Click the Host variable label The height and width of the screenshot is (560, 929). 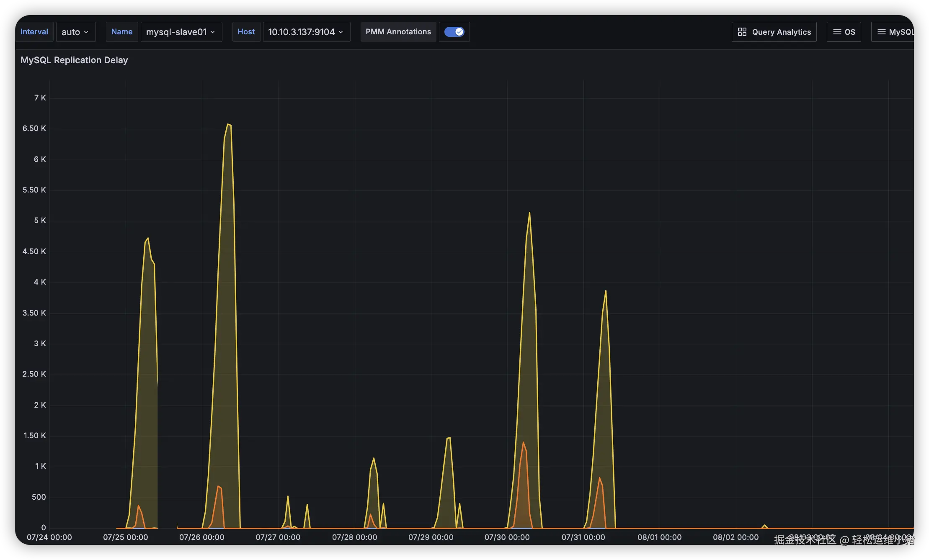click(x=246, y=32)
